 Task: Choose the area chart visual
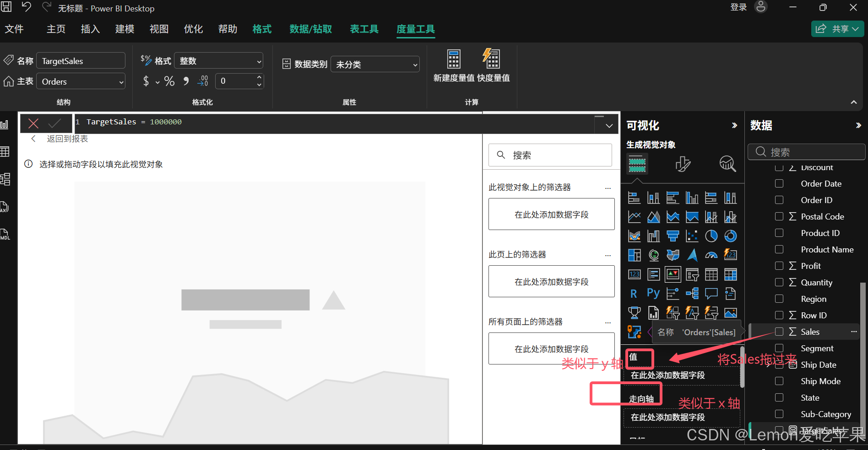653,217
